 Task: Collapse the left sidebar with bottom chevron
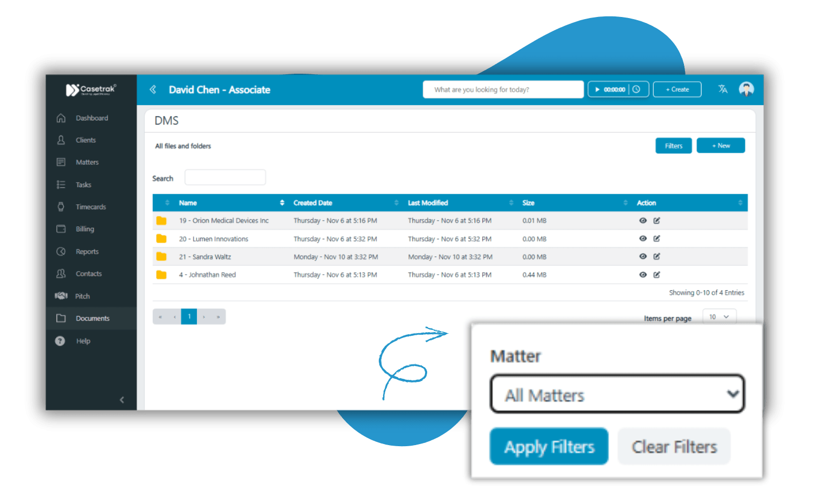click(122, 400)
